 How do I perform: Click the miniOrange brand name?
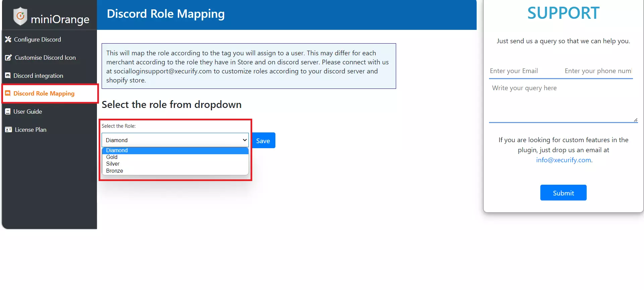click(60, 19)
